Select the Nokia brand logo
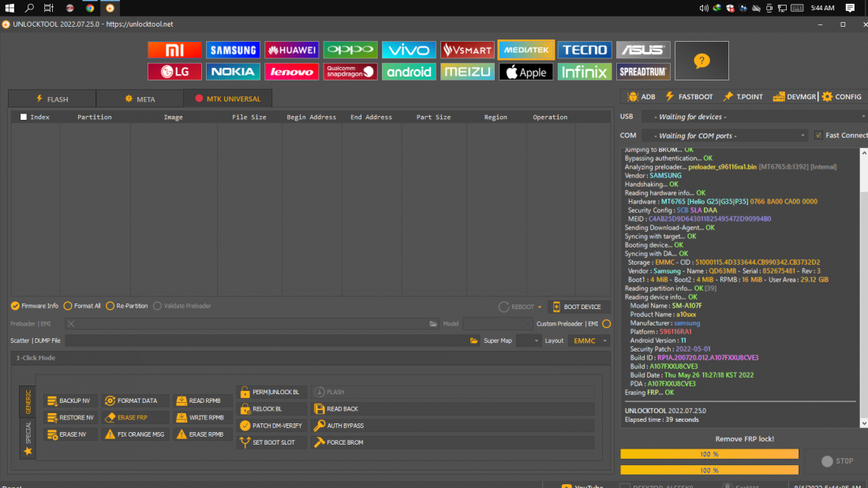Screen dimensions: 868x488 [233, 72]
